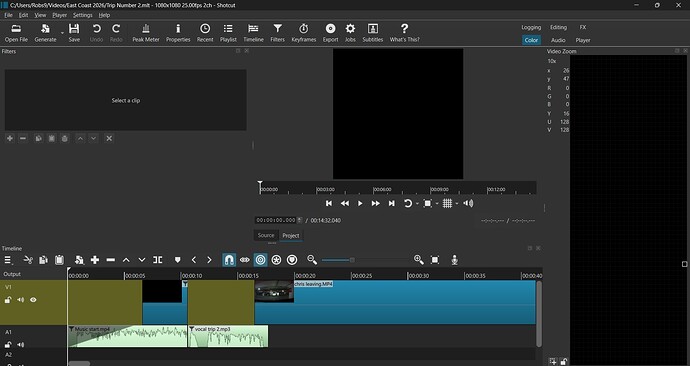Record audio with microphone icon
This screenshot has height=366, width=690.
pyautogui.click(x=455, y=260)
